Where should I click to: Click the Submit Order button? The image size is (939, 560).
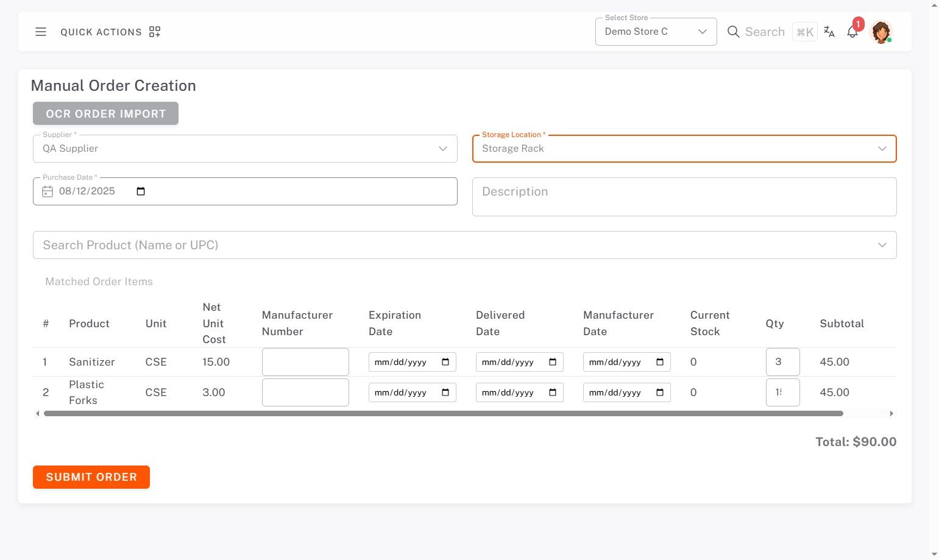[91, 477]
